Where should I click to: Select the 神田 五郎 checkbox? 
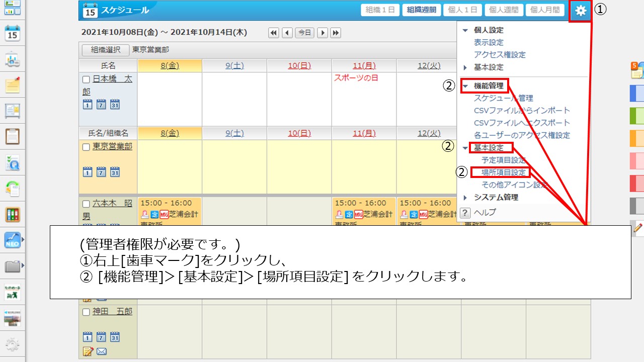(86, 312)
